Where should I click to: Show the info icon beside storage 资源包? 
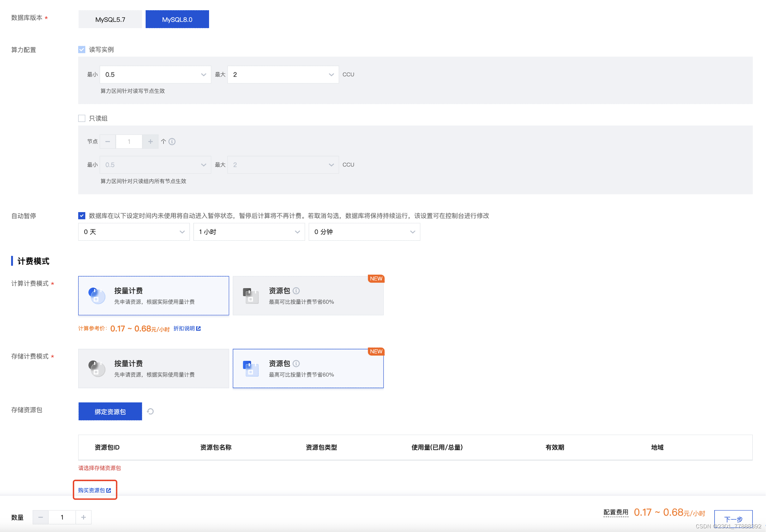(x=296, y=364)
